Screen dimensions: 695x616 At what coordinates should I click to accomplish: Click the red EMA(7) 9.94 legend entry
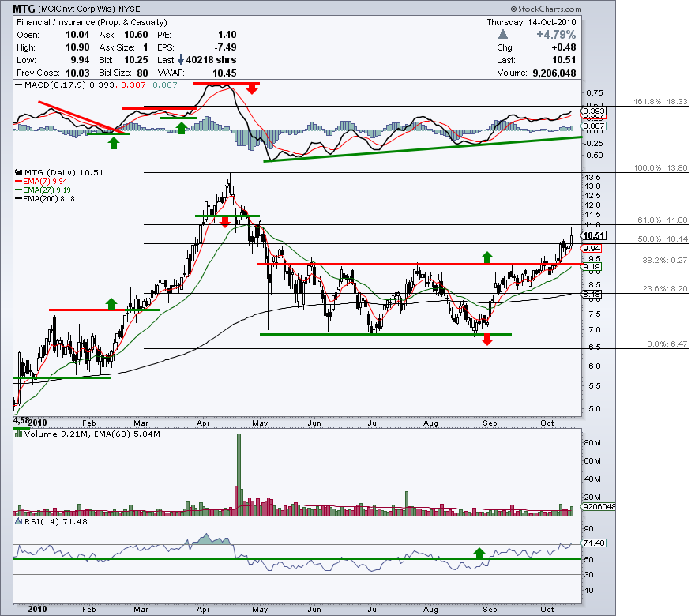pos(41,182)
